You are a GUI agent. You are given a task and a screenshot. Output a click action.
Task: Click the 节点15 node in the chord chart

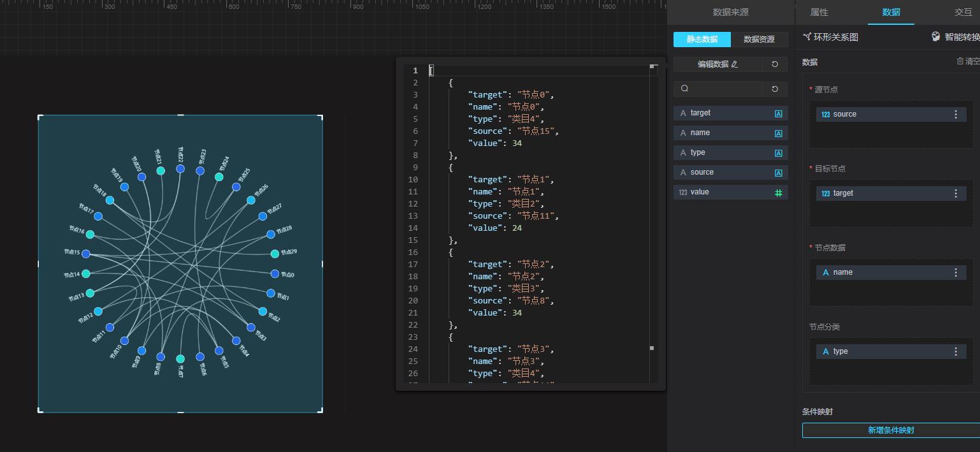point(86,254)
